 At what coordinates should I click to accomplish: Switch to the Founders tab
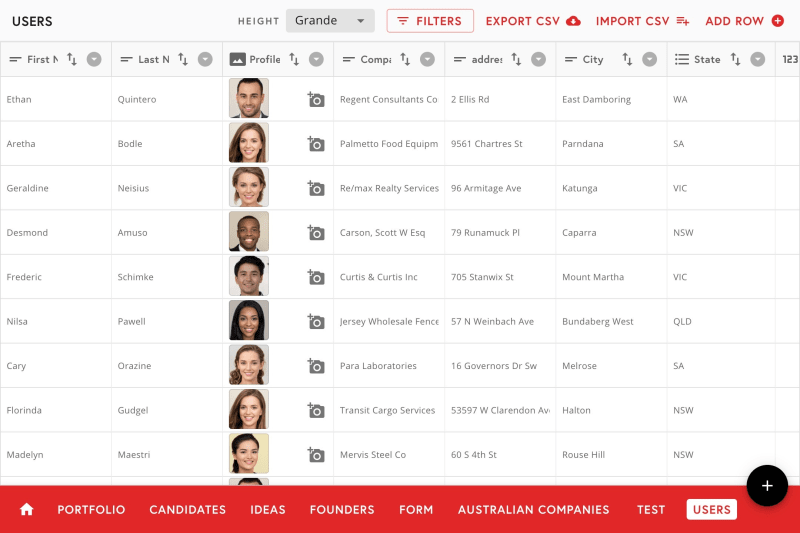click(x=342, y=510)
